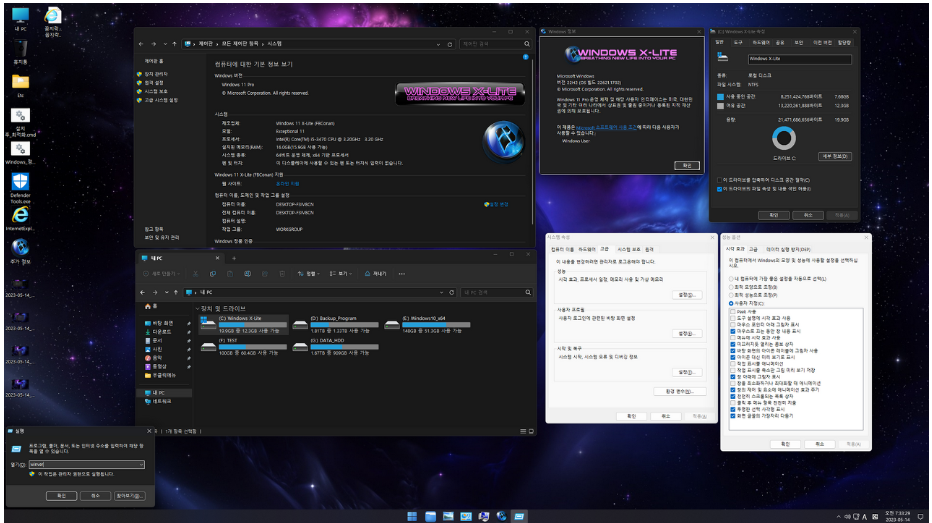
Task: Click the 꺼내기 (Eject) toolbar item in Explorer
Action: coord(375,274)
